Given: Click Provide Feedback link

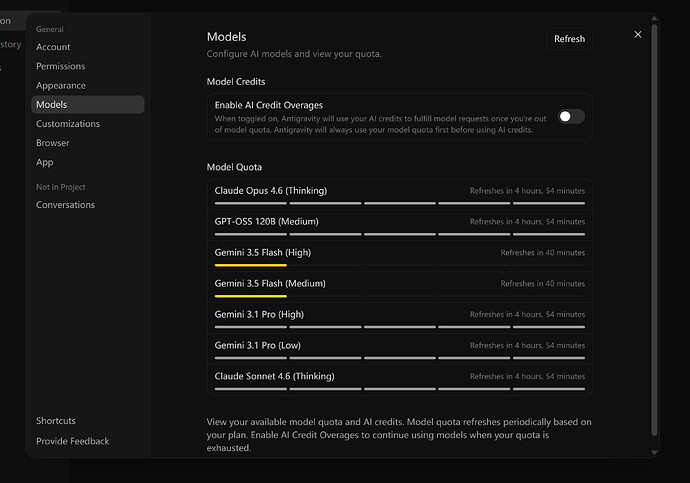Looking at the screenshot, I should click(73, 441).
